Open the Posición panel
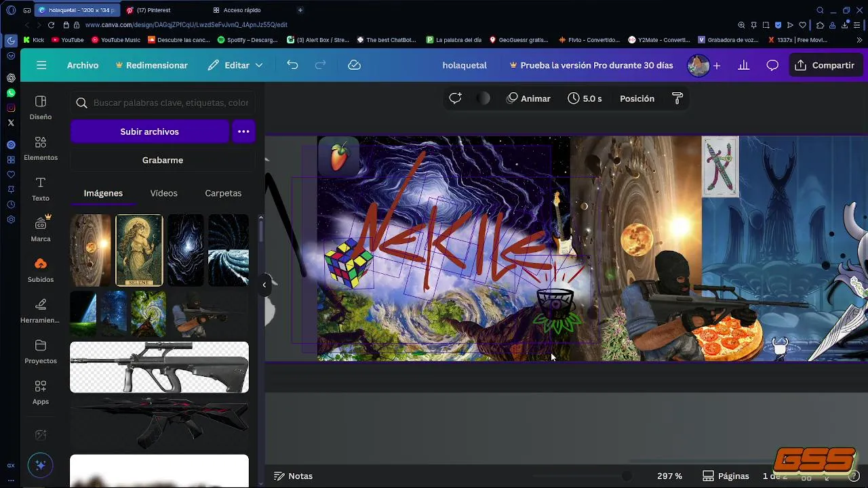868x488 pixels. point(637,98)
